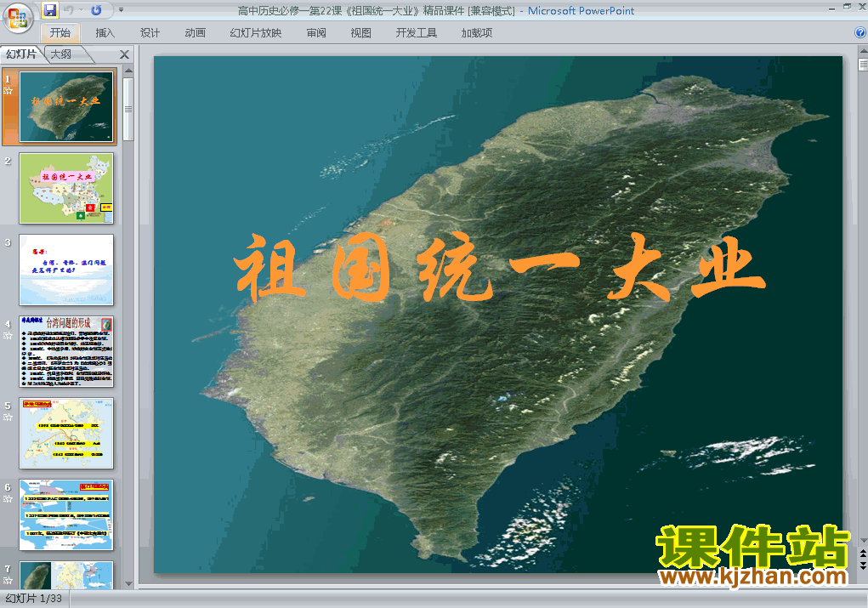Switch to the 大纲 outline tab
Screen dimensions: 868x608
[x=61, y=54]
